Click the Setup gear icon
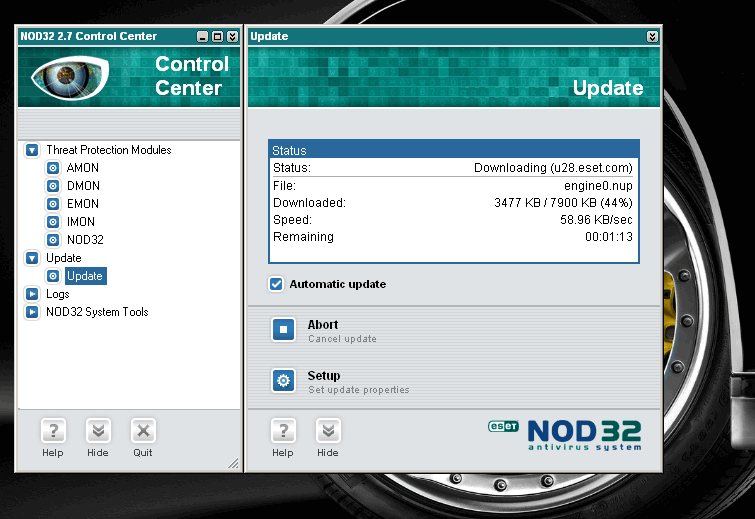Screen dimensions: 755x519 [x=283, y=380]
